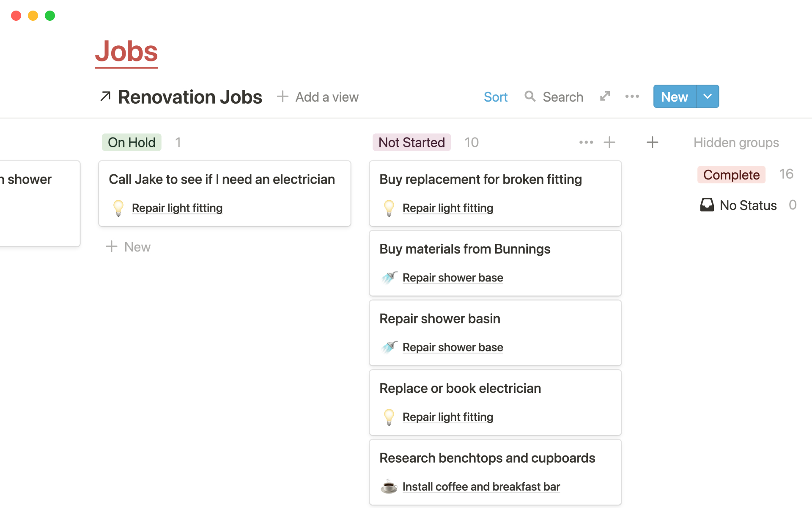The width and height of the screenshot is (812, 508).
Task: Expand the New button dropdown chevron
Action: coord(707,97)
